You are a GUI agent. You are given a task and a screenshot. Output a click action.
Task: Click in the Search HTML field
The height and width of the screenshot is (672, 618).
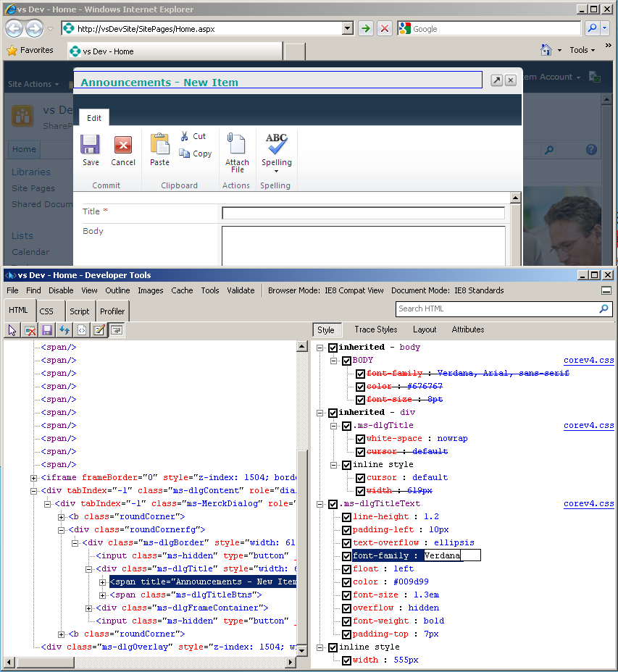[x=498, y=308]
